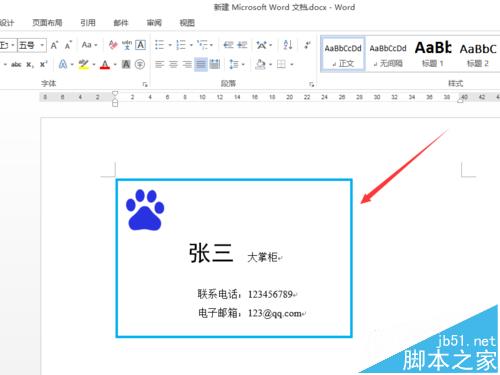Viewport: 500px width, 375px height.
Task: Apply distributed alignment
Action: tap(215, 64)
